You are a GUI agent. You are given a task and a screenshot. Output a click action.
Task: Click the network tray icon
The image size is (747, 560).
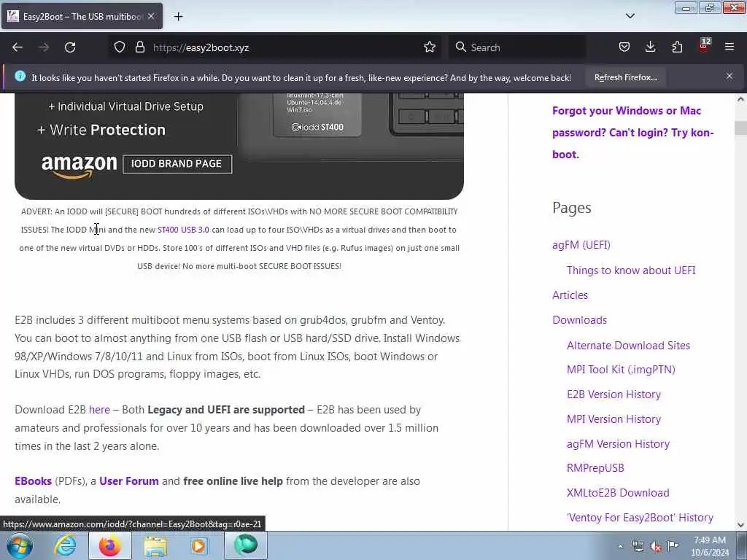pyautogui.click(x=638, y=547)
